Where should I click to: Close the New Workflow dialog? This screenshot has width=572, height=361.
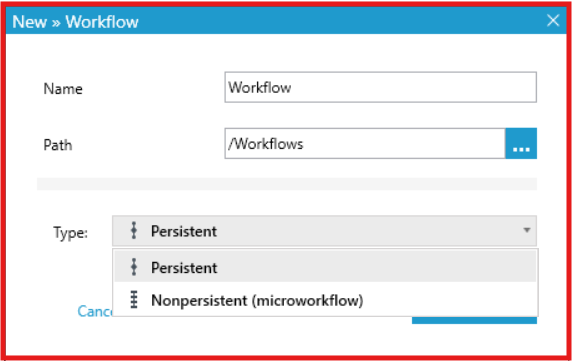pos(553,20)
